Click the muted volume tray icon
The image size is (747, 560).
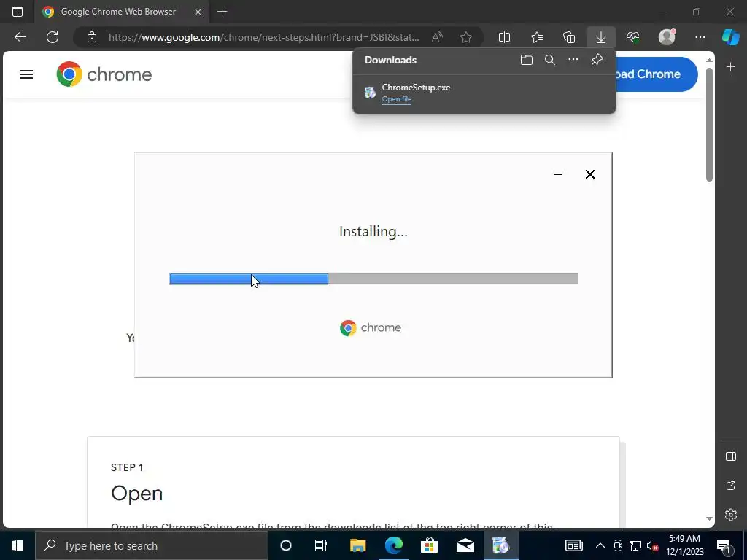(653, 545)
